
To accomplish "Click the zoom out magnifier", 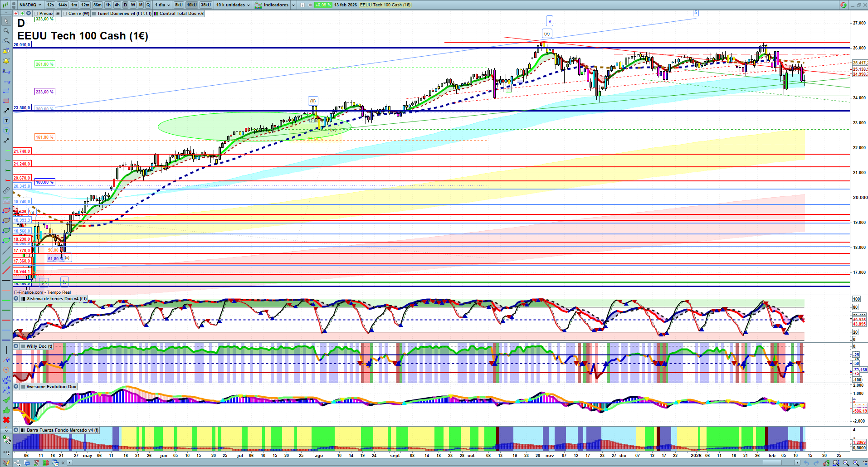I will click(x=846, y=463).
